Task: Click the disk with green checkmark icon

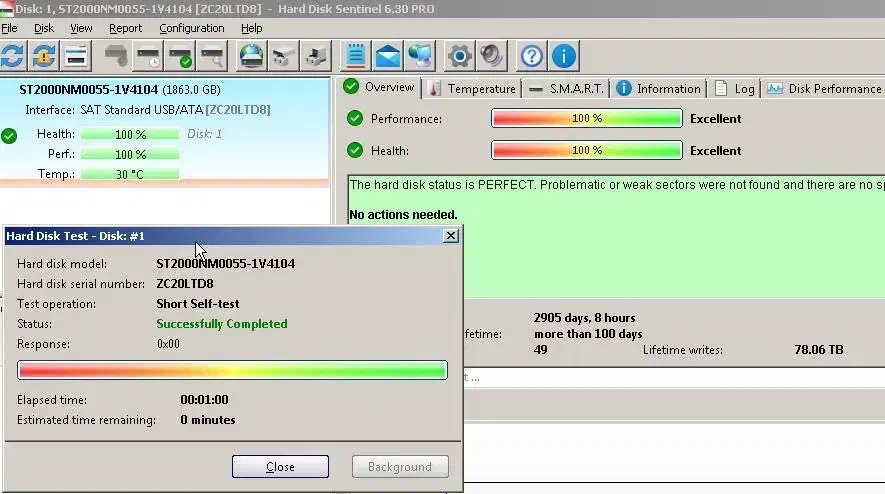Action: pos(180,55)
